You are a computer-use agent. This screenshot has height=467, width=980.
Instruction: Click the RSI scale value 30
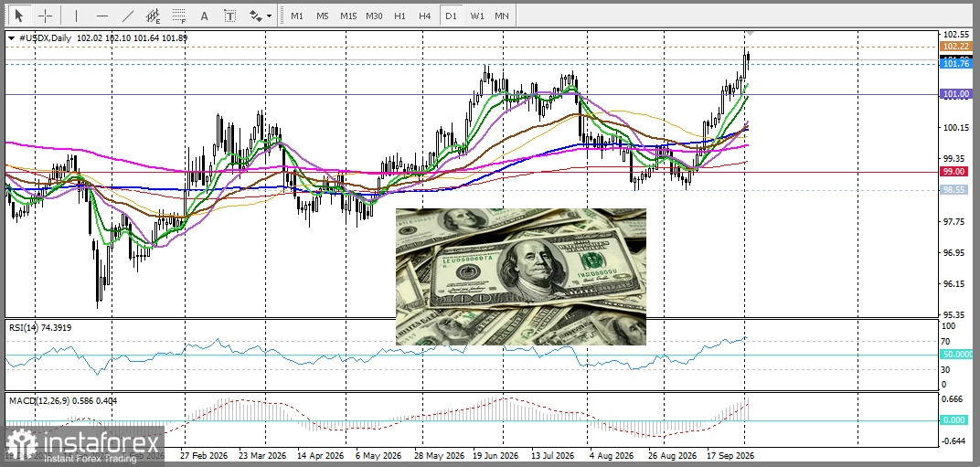[x=945, y=369]
